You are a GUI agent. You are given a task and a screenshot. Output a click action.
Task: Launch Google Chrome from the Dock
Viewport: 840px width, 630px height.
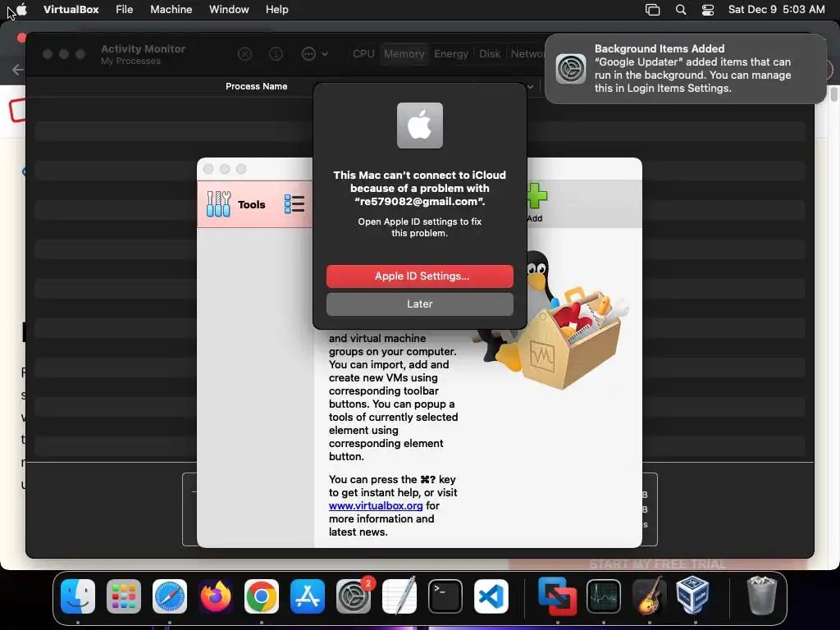(x=262, y=596)
